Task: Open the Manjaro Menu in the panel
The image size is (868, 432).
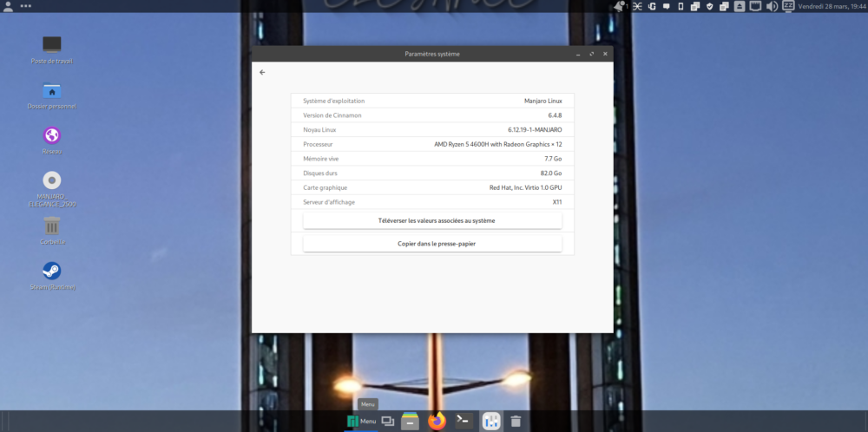Action: (361, 421)
